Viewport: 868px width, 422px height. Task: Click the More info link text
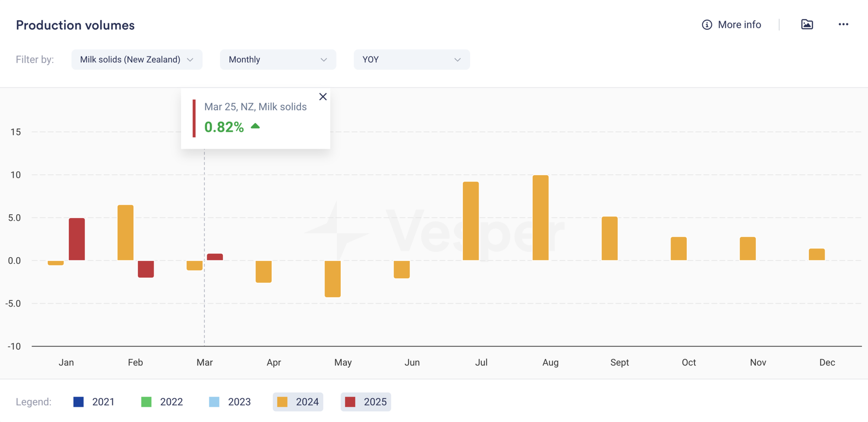click(739, 25)
